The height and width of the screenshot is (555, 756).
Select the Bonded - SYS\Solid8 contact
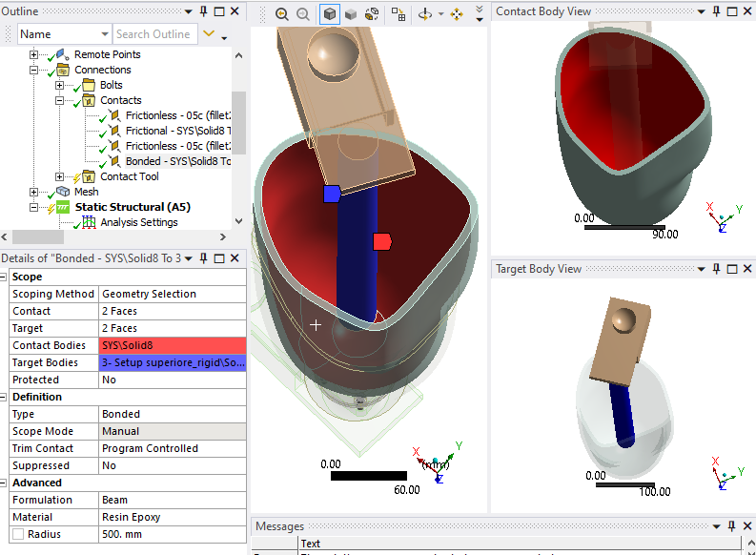(178, 161)
